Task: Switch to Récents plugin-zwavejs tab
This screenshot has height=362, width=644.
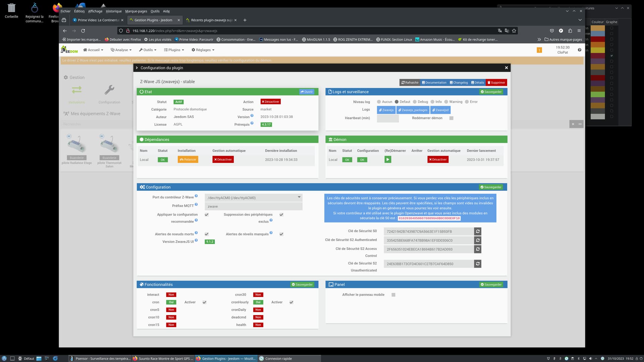Action: click(x=211, y=20)
